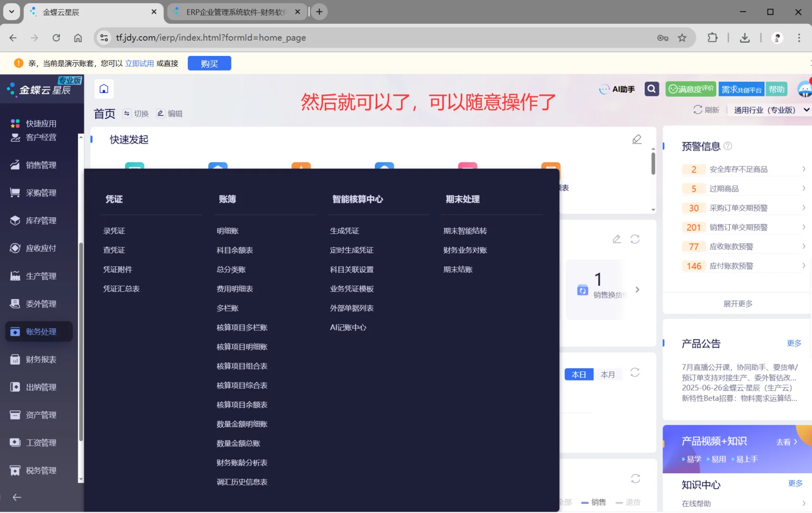Screen dimensions: 812x513
Task: Open 期末智能结转 under 期末处理
Action: point(465,231)
